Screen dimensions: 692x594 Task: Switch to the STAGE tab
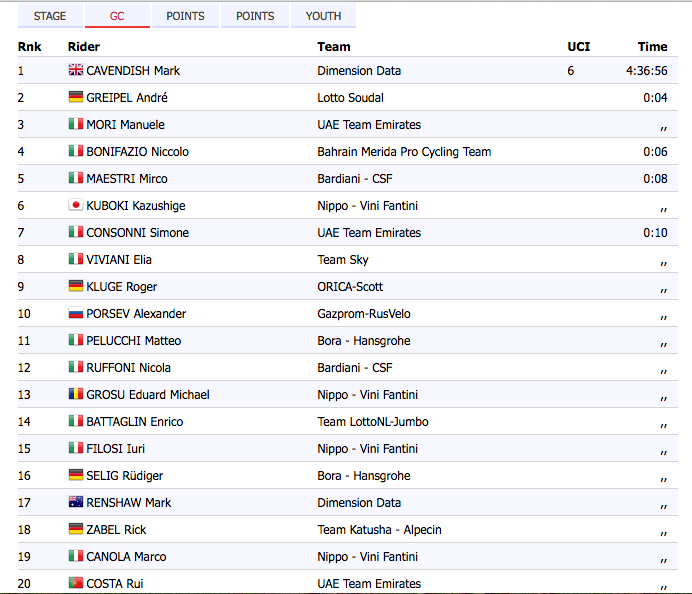[x=50, y=16]
